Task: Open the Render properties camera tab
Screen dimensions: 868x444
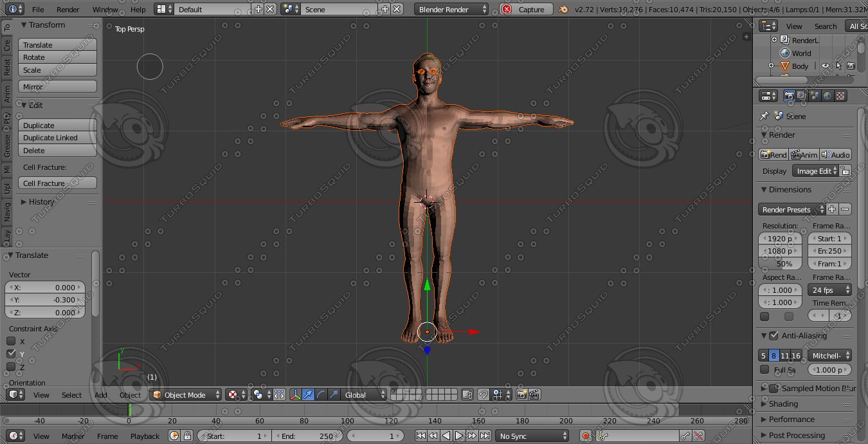Action: point(788,96)
